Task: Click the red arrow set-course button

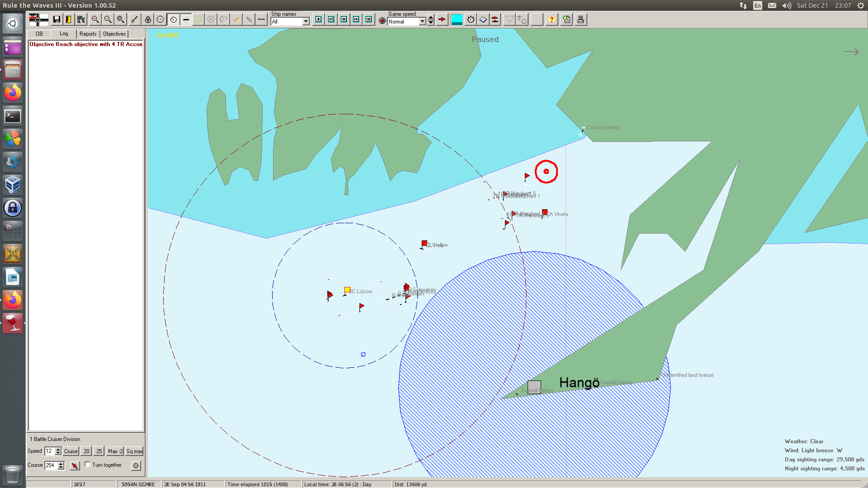Action: coord(75,465)
